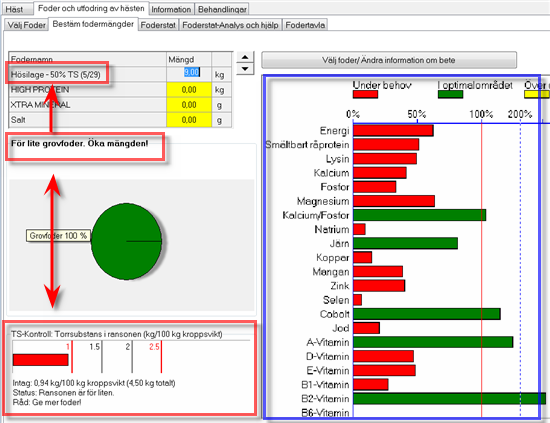Click the Intag 0,94 kg/100 kg text
Screen dimensions: 550x423
point(94,383)
